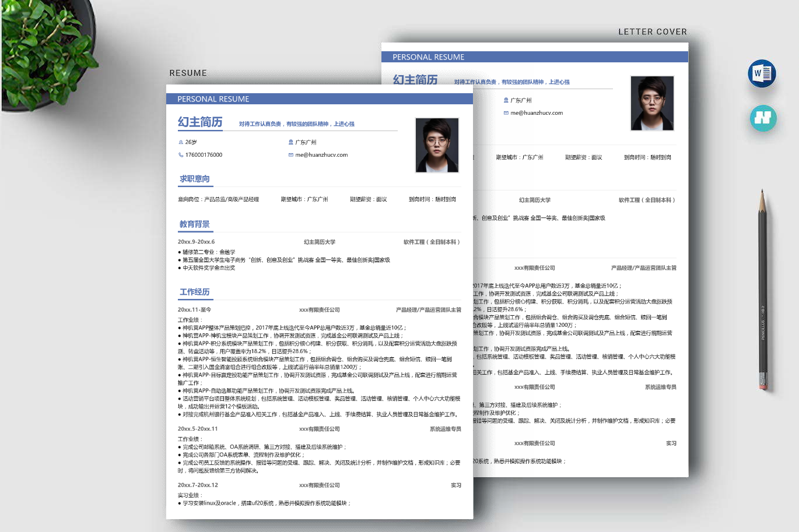Click 广东广州 contact text on front resume
Viewport: 799px width, 532px height.
(306, 142)
